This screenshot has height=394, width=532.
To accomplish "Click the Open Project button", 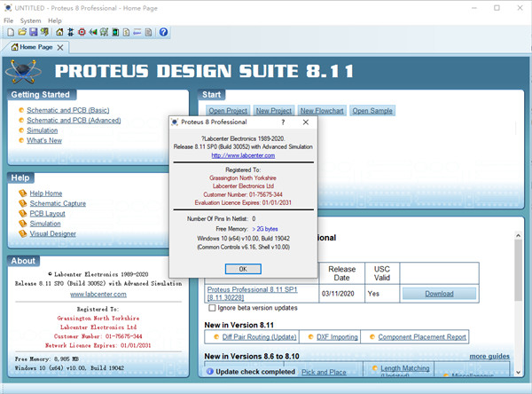I will [228, 111].
